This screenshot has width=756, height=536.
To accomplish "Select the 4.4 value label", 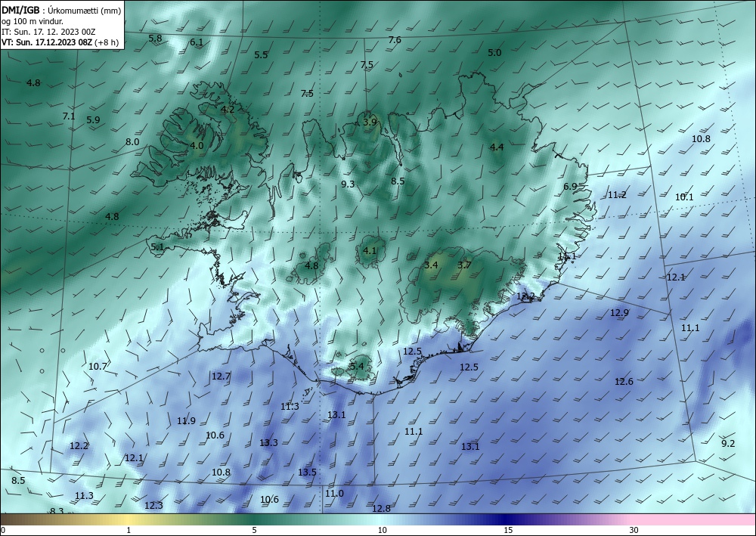I will 497,147.
